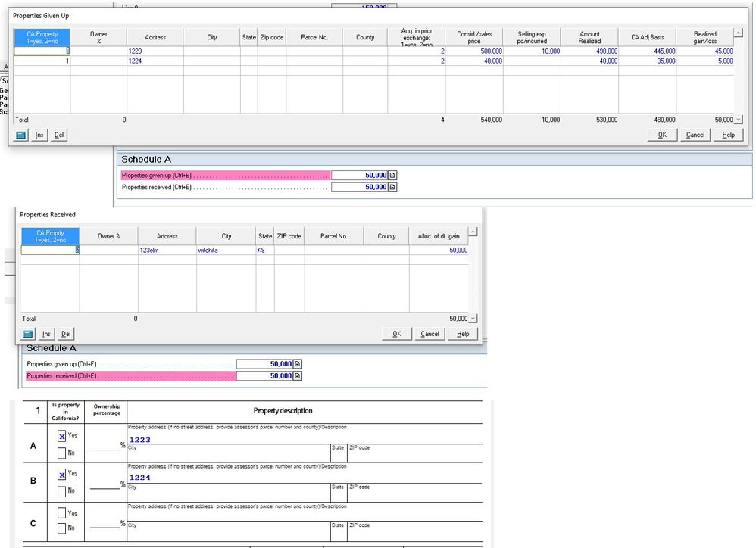Viewport: 756px width, 548px height.
Task: Open detail icon beside upper Properties received
Action: tap(392, 187)
